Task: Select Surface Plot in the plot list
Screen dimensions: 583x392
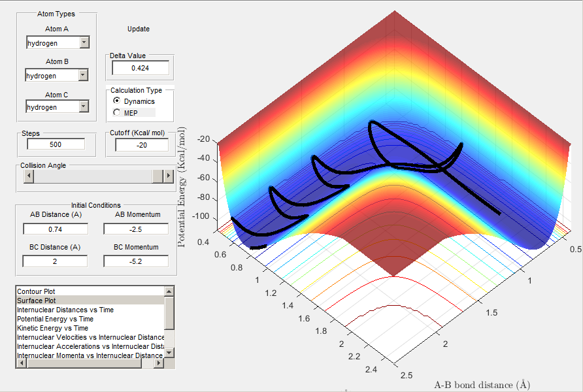Action: pyautogui.click(x=90, y=301)
